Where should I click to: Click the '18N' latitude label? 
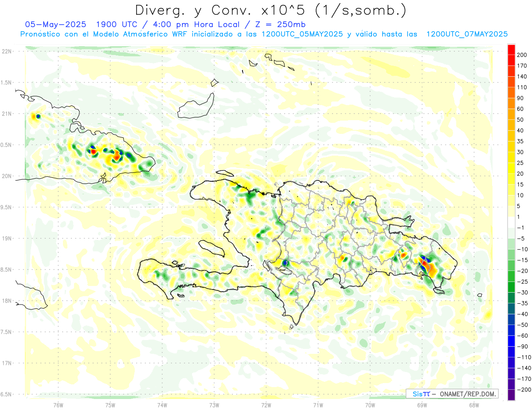coord(7,301)
